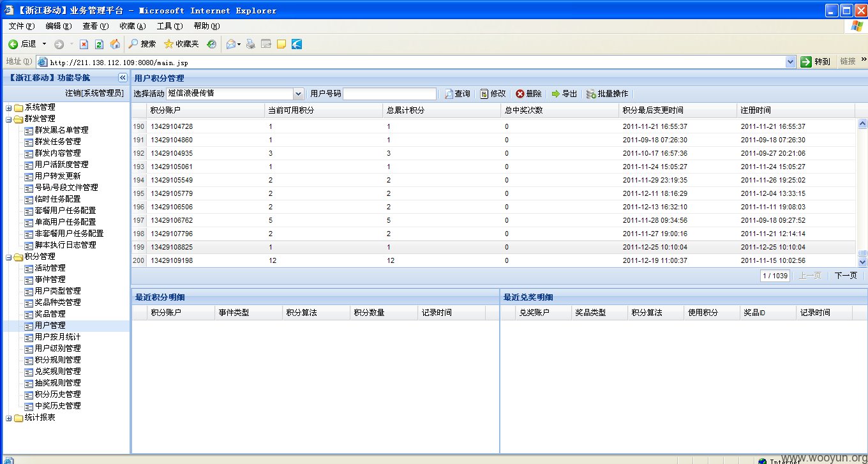The image size is (868, 464).
Task: Open the 工具(T) menu
Action: coord(170,26)
